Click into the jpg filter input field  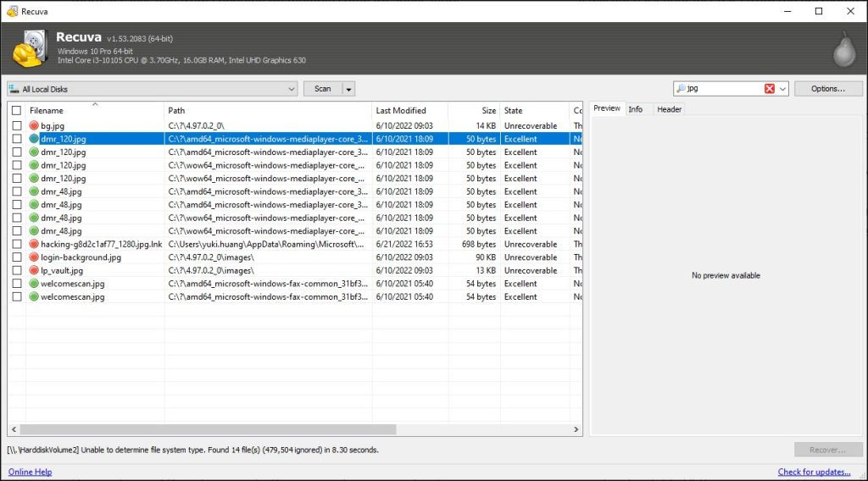(724, 88)
